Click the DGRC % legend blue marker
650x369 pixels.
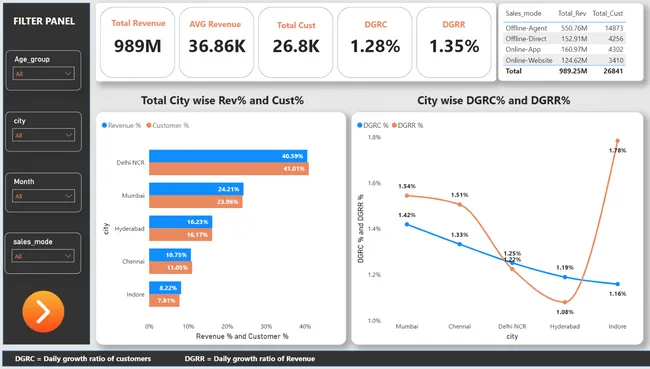coord(359,125)
